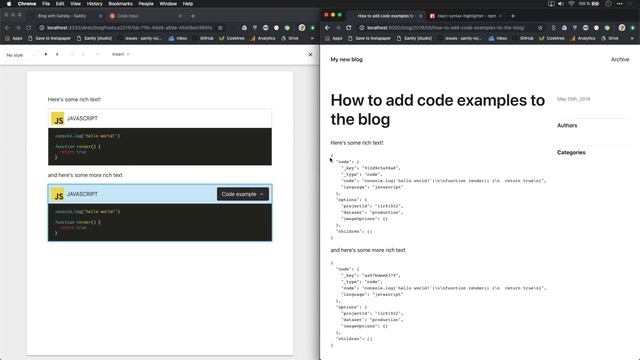Image resolution: width=640 pixels, height=360 pixels.
Task: Click the Authors heading in blog sidebar
Action: 567,125
